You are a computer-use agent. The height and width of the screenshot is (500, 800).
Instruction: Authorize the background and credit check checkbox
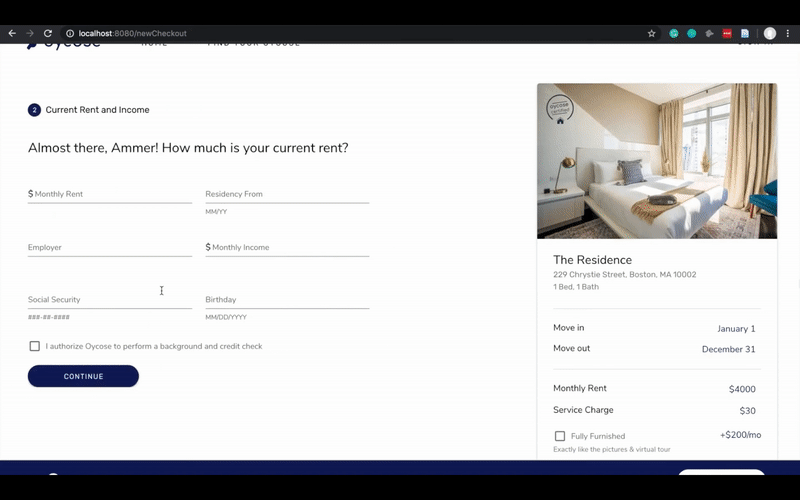tap(35, 346)
